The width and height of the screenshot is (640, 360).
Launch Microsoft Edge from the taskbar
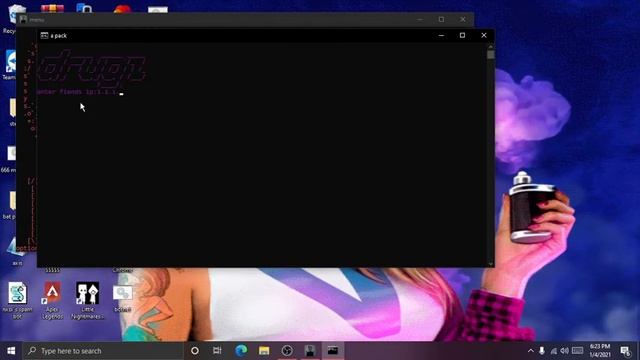tap(241, 351)
